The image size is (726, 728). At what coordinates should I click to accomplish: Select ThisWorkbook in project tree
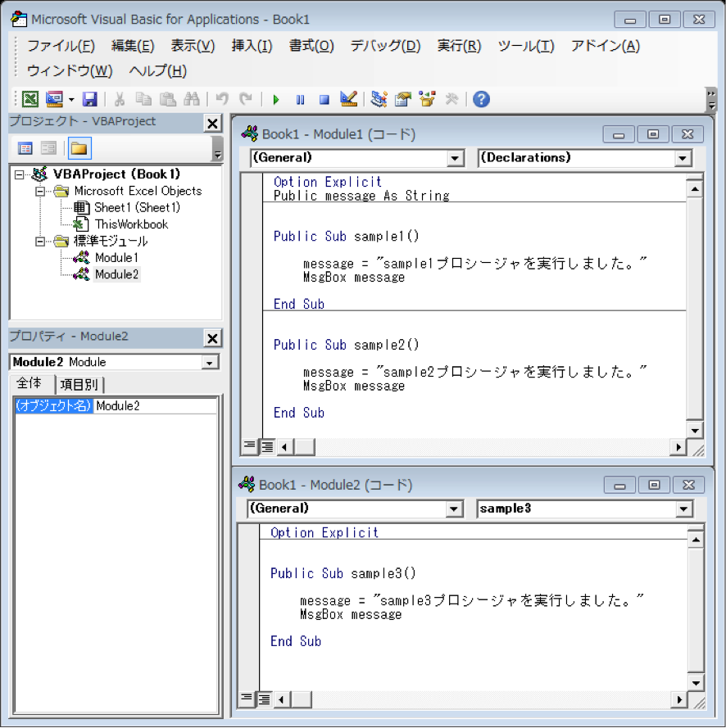tap(131, 224)
